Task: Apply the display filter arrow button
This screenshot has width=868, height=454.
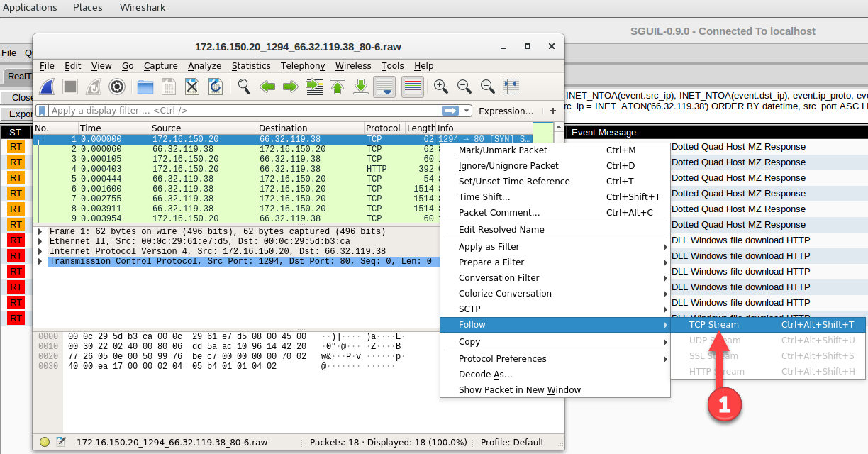Action: (x=450, y=111)
